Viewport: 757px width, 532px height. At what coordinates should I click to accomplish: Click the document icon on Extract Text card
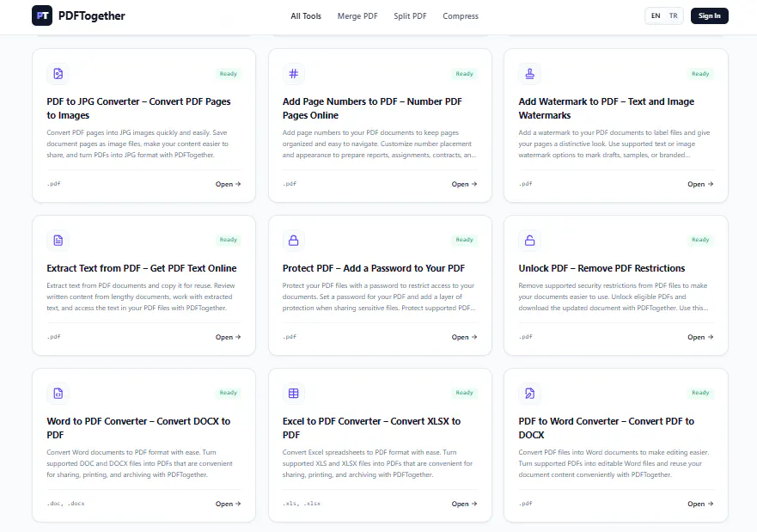point(58,240)
